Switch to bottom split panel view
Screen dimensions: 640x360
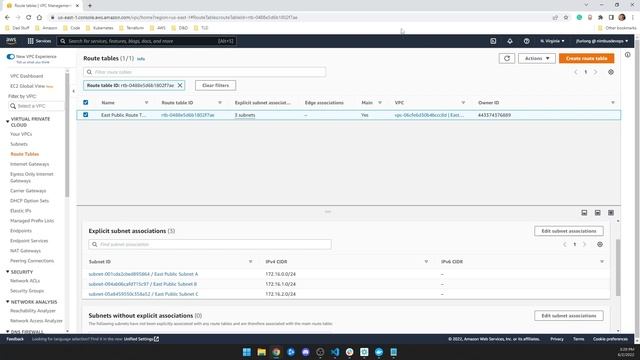click(x=584, y=213)
